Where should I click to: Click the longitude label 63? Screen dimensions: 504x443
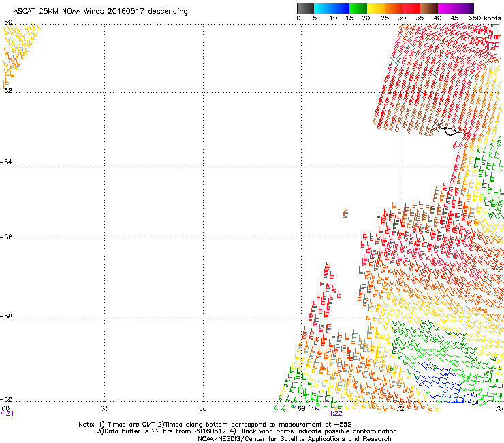click(x=104, y=408)
